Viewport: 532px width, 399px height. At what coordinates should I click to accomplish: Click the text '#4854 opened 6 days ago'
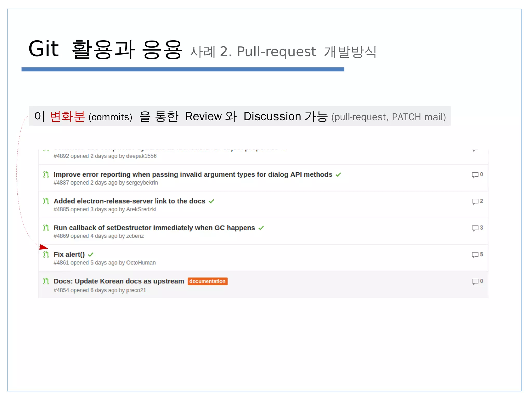pyautogui.click(x=85, y=290)
